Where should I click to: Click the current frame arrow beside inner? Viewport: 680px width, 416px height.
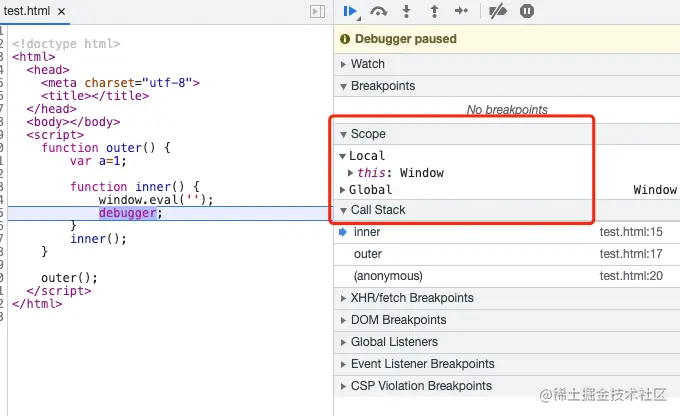pyautogui.click(x=343, y=232)
